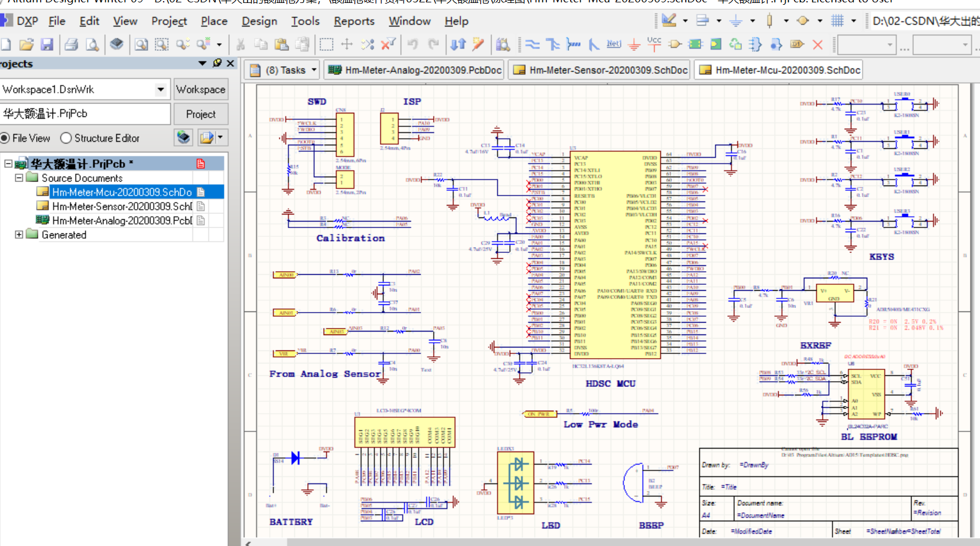
Task: Click the Select Inside Area dashed rectangle icon
Action: point(326,44)
